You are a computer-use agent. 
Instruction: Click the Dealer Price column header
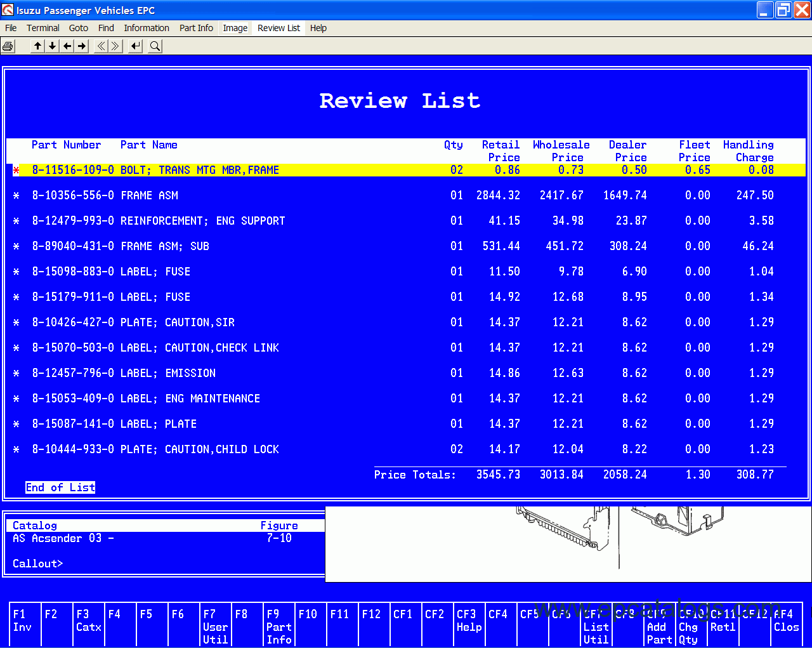[x=628, y=151]
